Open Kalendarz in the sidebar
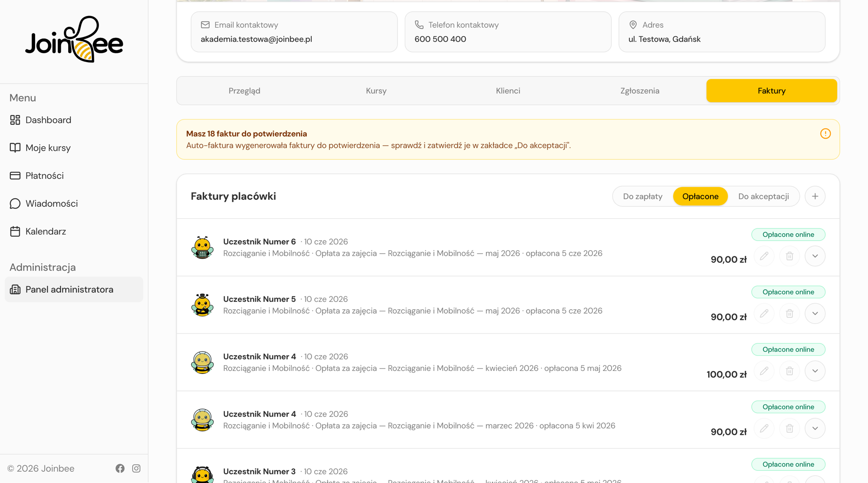Screen dimensions: 868x483 pyautogui.click(x=74, y=231)
